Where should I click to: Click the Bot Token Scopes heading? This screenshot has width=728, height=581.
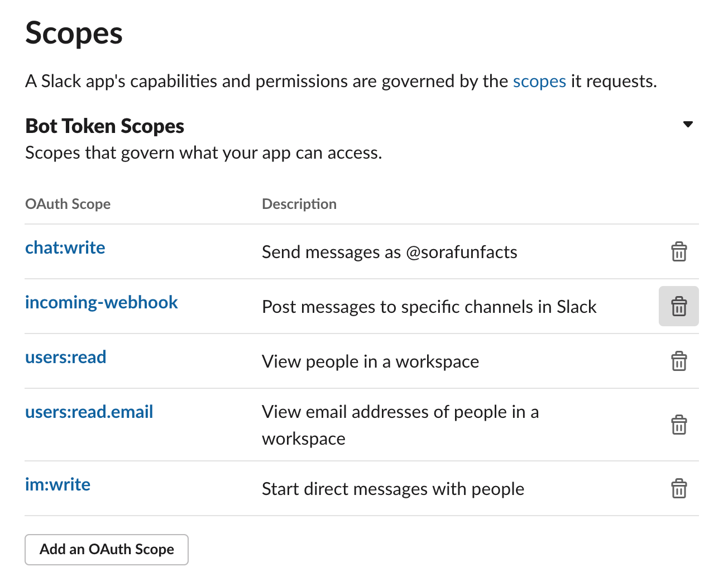pos(105,126)
